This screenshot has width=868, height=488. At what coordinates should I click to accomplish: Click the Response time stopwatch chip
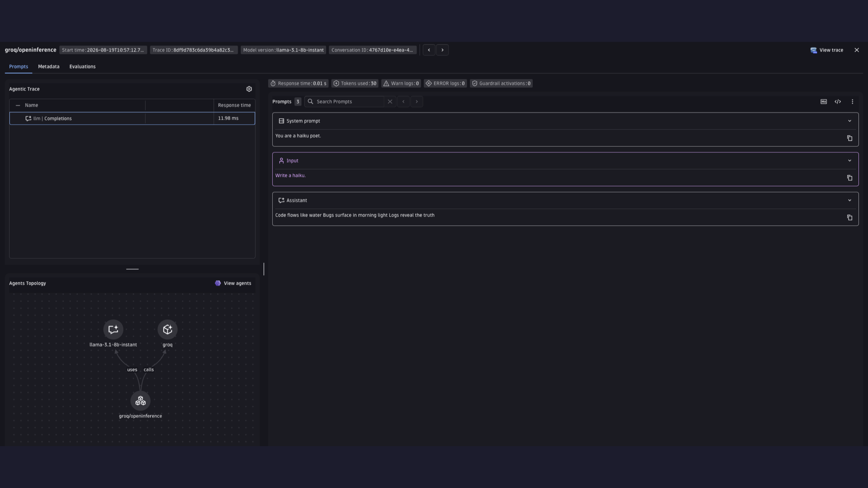click(298, 83)
